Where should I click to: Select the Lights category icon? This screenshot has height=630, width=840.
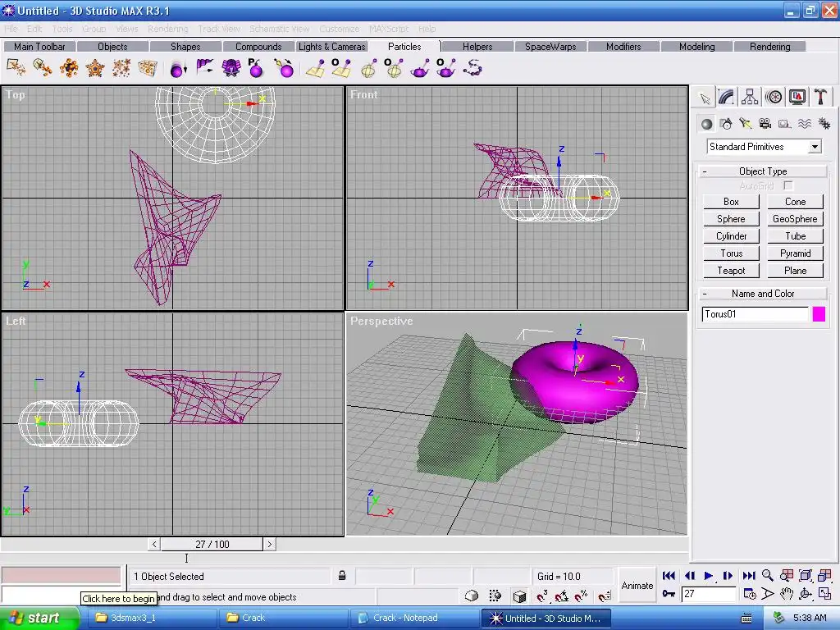click(746, 125)
